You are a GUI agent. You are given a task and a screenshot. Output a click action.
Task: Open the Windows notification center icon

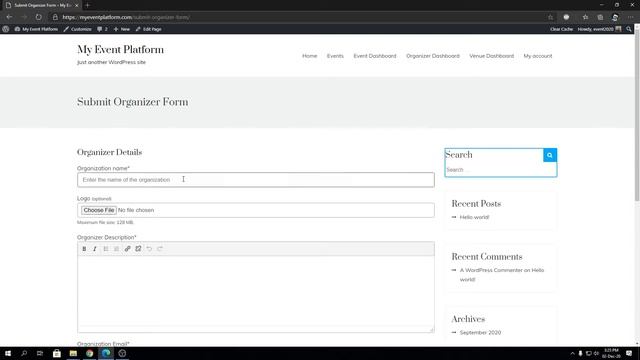[x=629, y=353]
